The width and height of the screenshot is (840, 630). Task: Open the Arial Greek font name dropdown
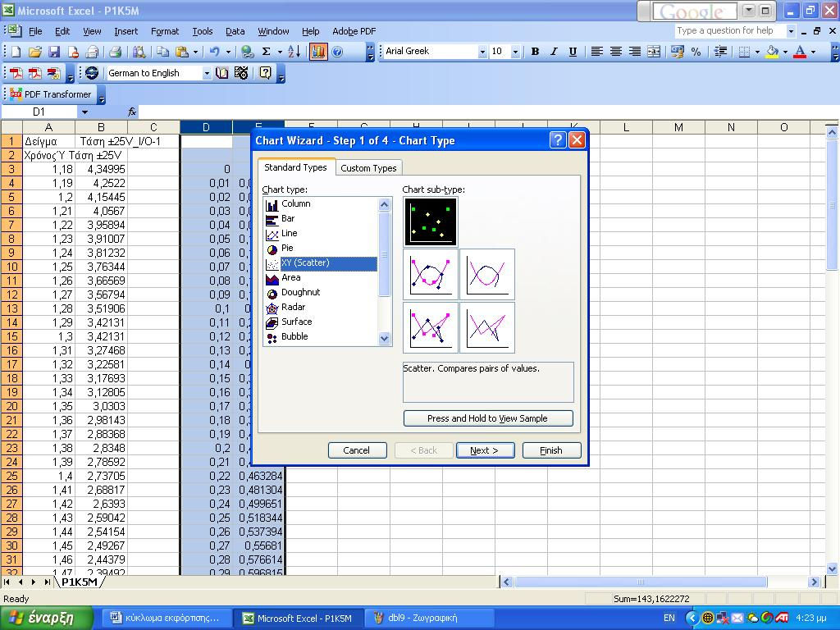[x=482, y=52]
